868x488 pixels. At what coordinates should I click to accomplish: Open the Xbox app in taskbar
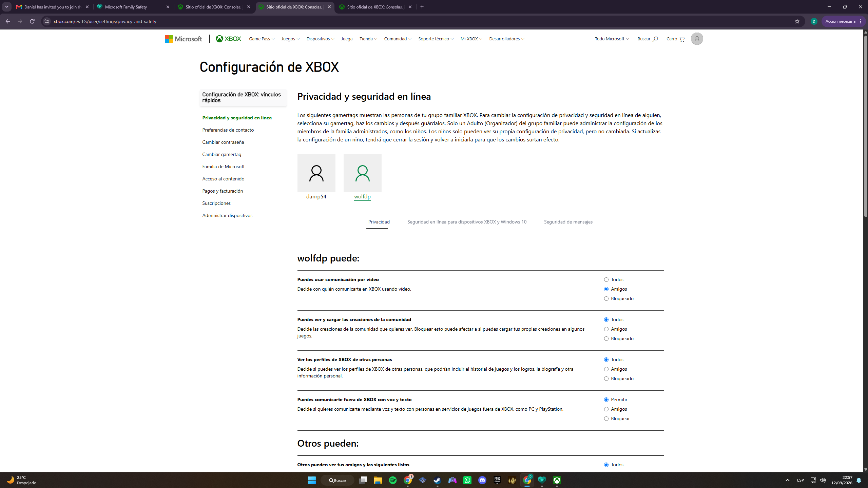pyautogui.click(x=557, y=480)
